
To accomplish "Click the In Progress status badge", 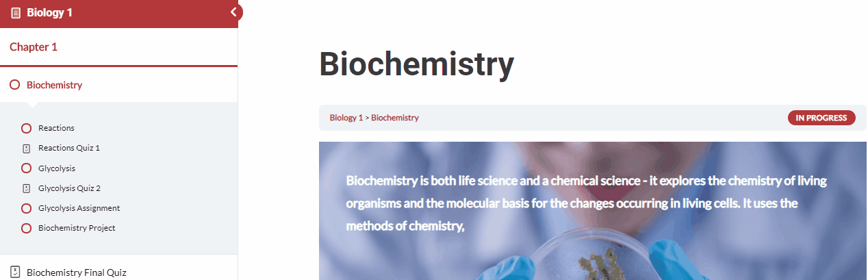I will [821, 118].
